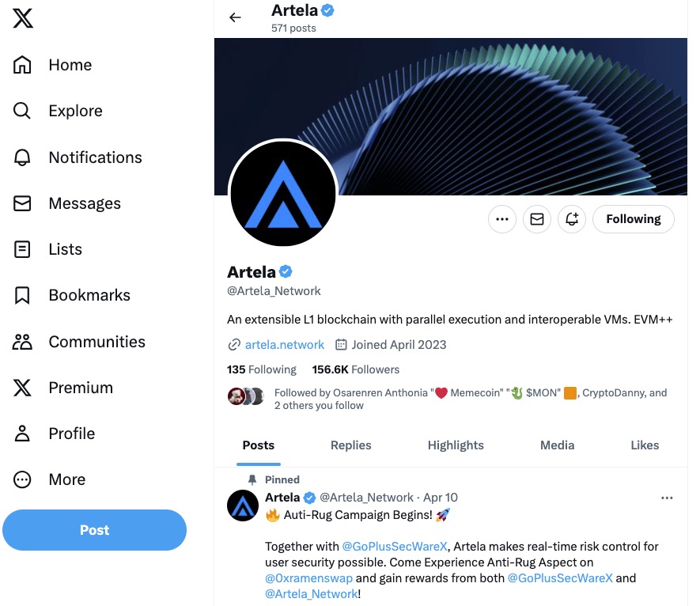View the 156.6K Followers list

tap(355, 369)
